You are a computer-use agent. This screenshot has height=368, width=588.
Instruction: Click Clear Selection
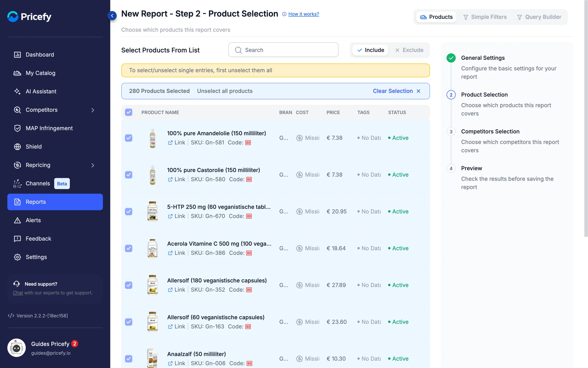coord(396,91)
